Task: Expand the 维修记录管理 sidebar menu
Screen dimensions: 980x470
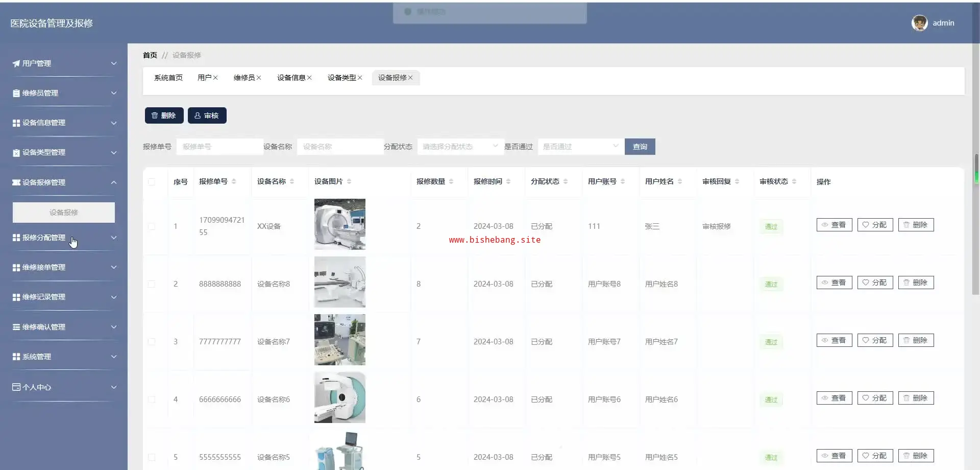Action: [x=64, y=297]
